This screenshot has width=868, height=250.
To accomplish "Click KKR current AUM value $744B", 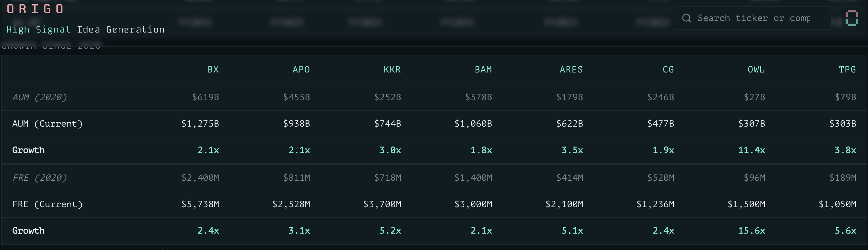I will (388, 124).
